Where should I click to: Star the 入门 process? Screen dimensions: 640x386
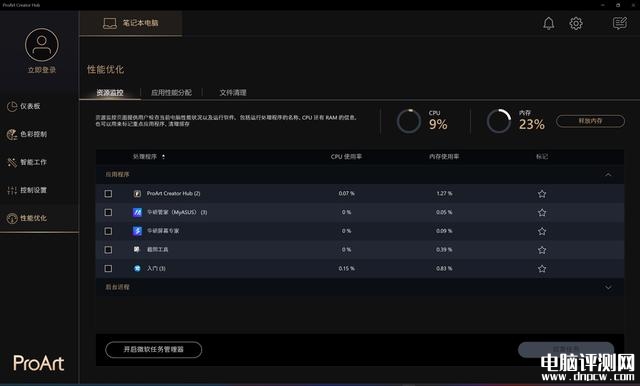click(x=542, y=269)
